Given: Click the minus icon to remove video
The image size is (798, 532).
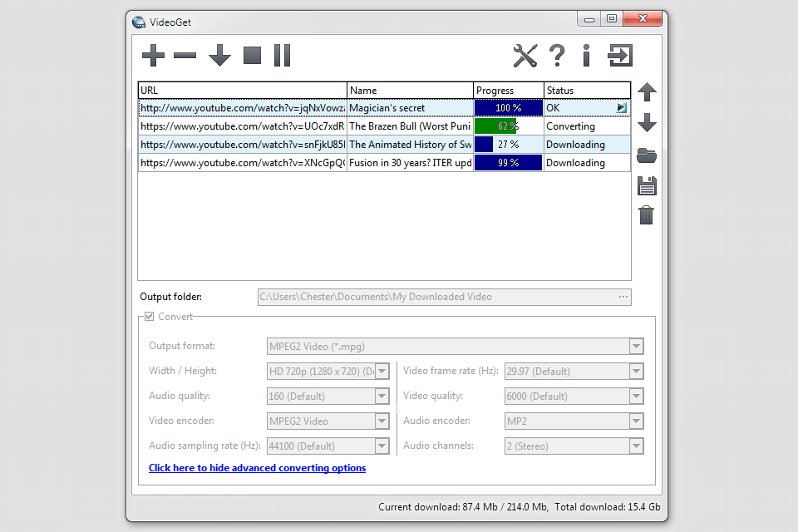Looking at the screenshot, I should coord(185,56).
